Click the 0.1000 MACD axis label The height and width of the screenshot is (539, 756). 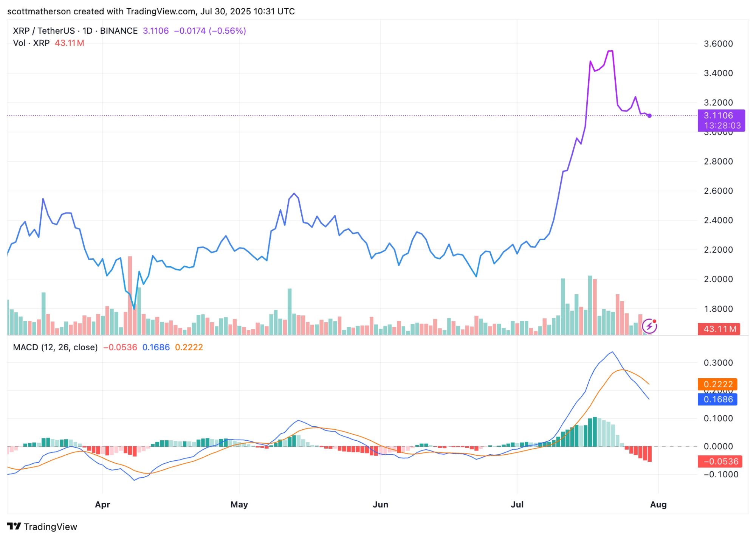(718, 418)
